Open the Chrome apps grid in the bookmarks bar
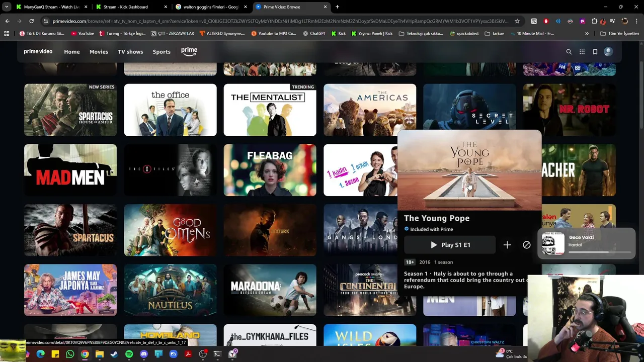The width and height of the screenshot is (644, 362). (x=7, y=34)
